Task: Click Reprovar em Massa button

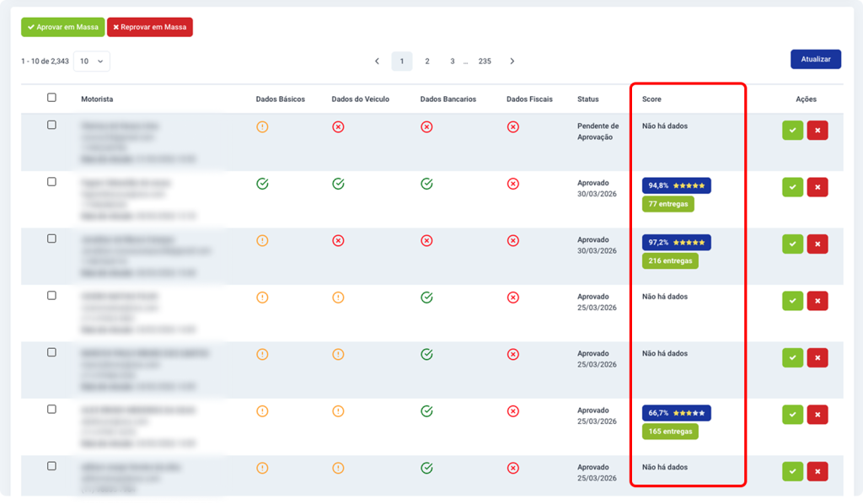Action: [x=150, y=27]
